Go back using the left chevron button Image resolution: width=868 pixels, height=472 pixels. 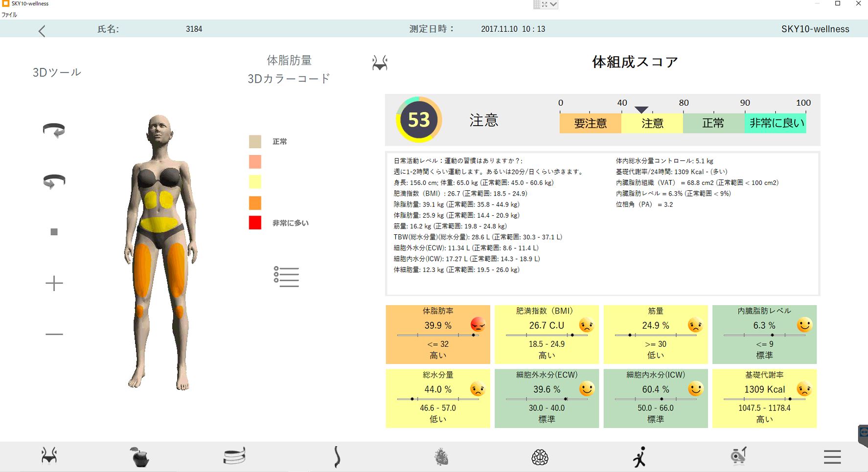click(x=42, y=30)
